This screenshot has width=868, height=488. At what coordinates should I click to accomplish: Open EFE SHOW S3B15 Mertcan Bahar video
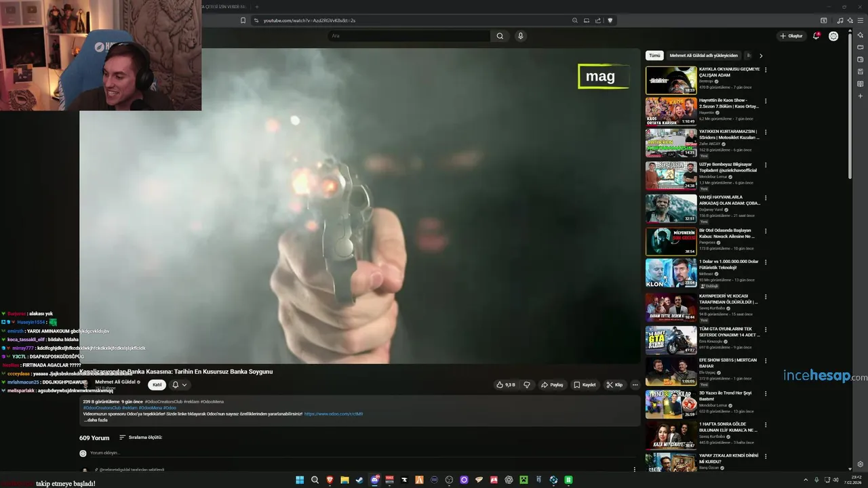point(702,371)
